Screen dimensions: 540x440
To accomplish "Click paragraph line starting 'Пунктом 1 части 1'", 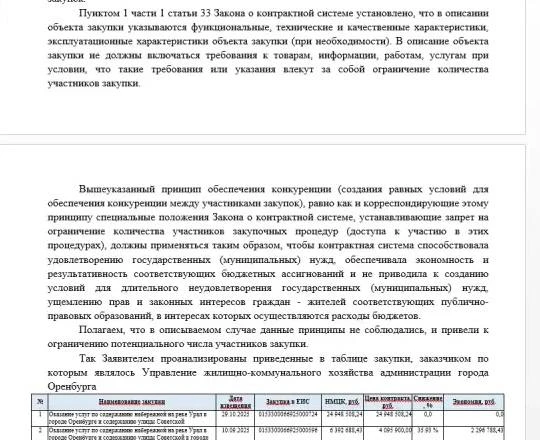I will (x=284, y=13).
